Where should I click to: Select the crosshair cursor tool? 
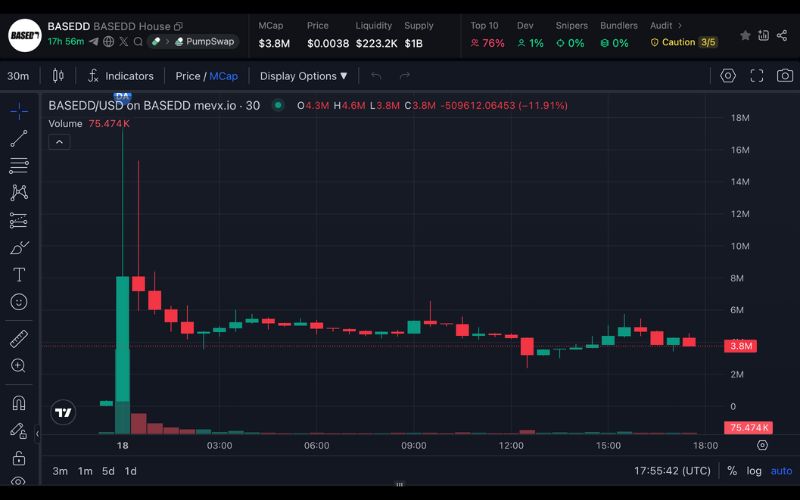pyautogui.click(x=19, y=111)
